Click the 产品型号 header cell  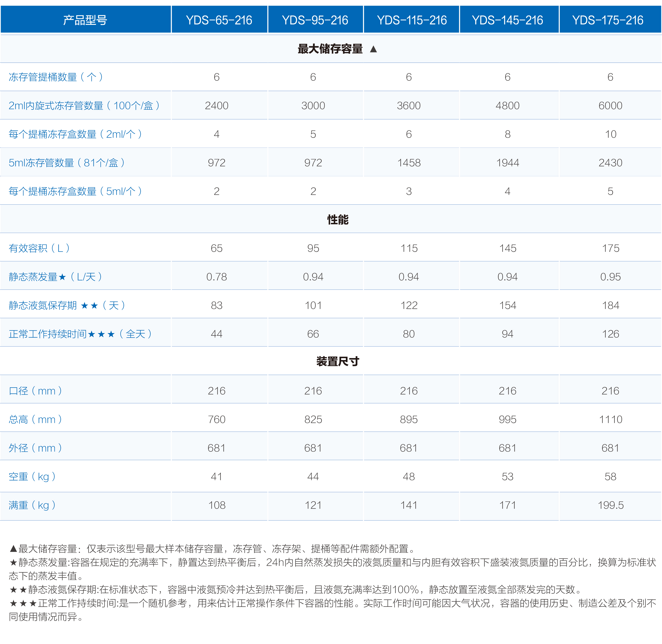(85, 20)
